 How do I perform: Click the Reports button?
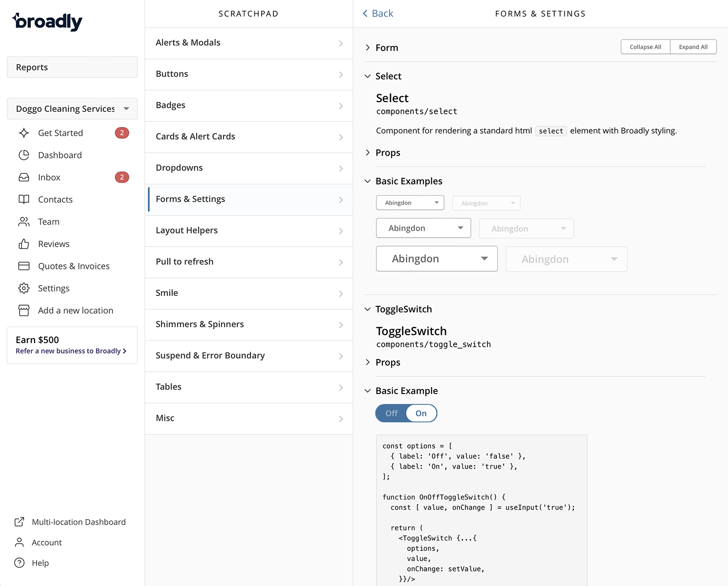click(x=72, y=67)
